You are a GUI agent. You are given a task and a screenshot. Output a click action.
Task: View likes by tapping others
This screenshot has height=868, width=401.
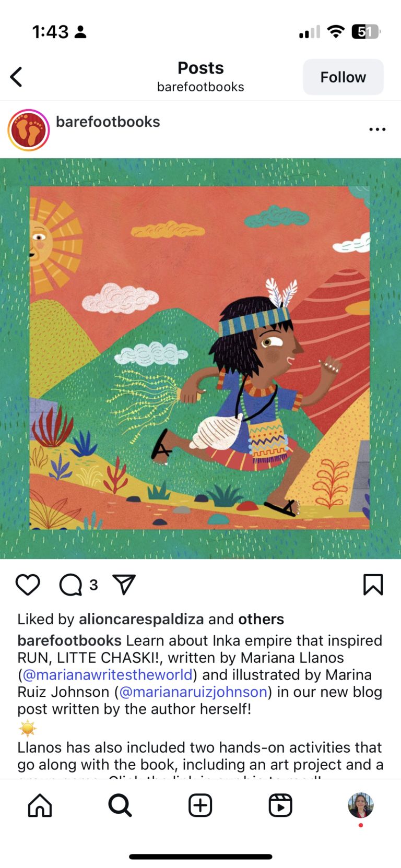click(x=261, y=619)
